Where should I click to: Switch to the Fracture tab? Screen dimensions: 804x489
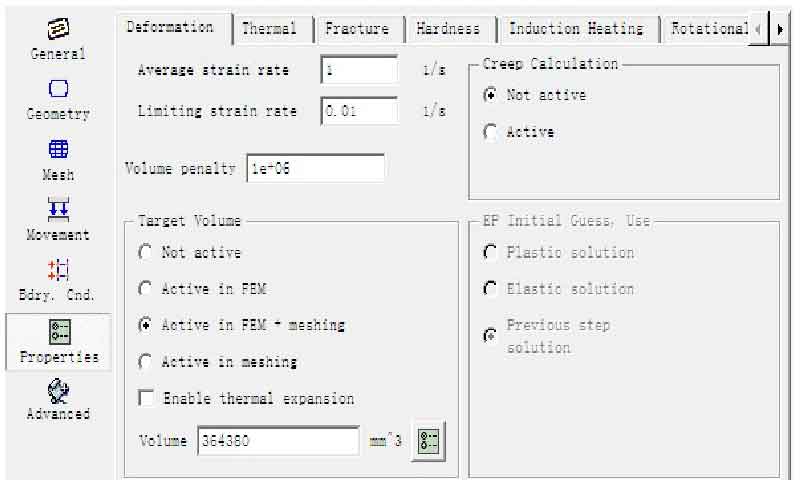[x=359, y=29]
